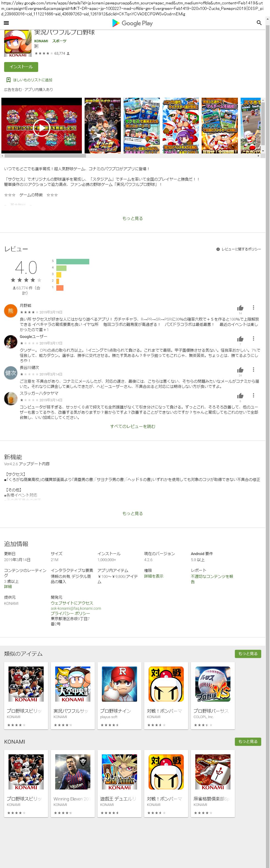Viewport: 270px width, 868px height.
Task: Open プライバシー ポリシー link
Action: (70, 614)
